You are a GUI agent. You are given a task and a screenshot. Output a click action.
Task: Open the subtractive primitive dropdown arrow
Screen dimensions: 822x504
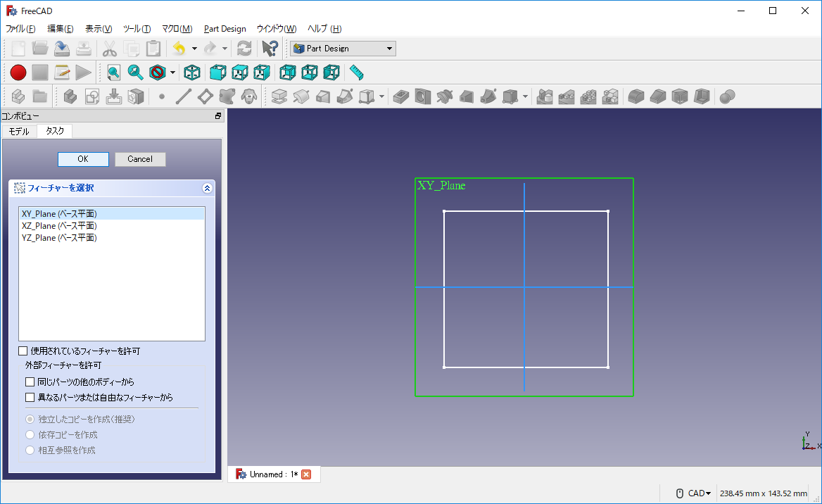coord(525,96)
